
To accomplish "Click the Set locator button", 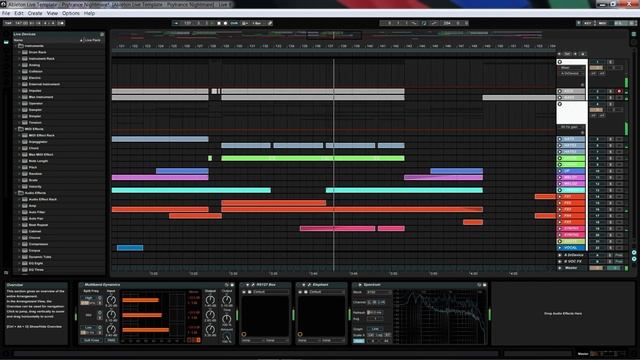I will (x=567, y=54).
